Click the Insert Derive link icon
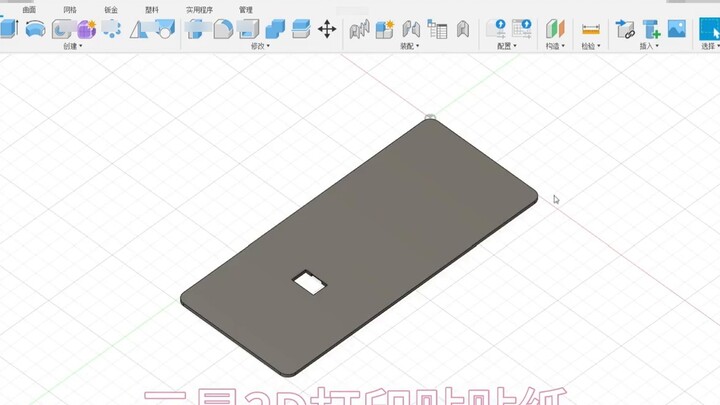 click(x=625, y=29)
